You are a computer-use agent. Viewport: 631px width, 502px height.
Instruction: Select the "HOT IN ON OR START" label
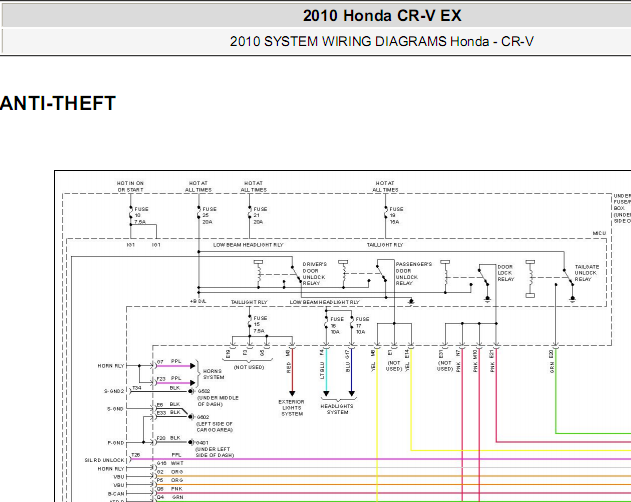coord(130,186)
